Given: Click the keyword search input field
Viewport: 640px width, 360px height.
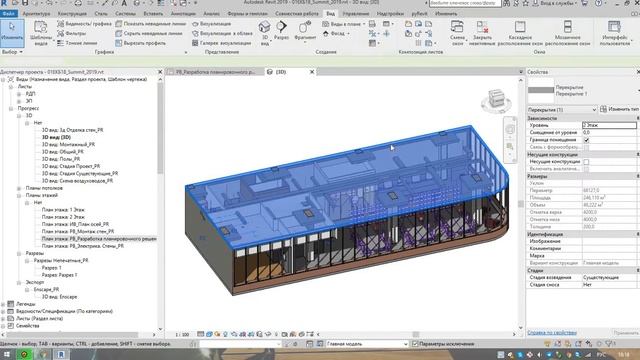Looking at the screenshot, I should click(x=465, y=3).
